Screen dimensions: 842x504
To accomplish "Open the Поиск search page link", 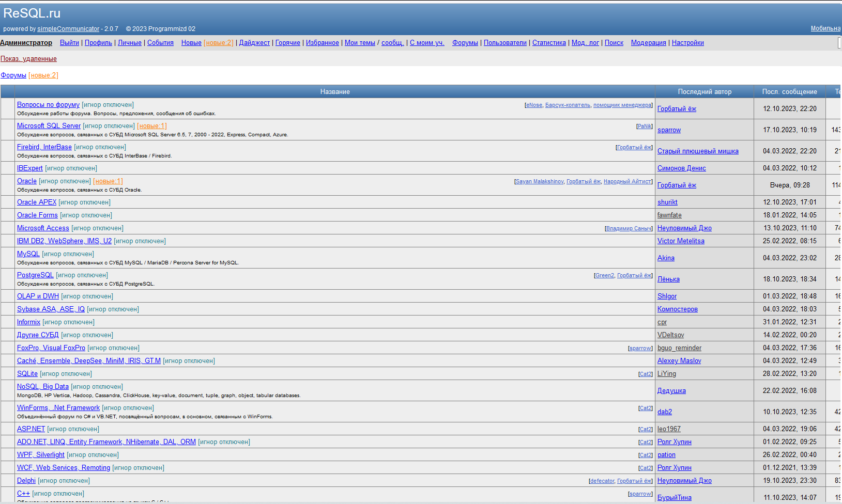I will pos(614,43).
